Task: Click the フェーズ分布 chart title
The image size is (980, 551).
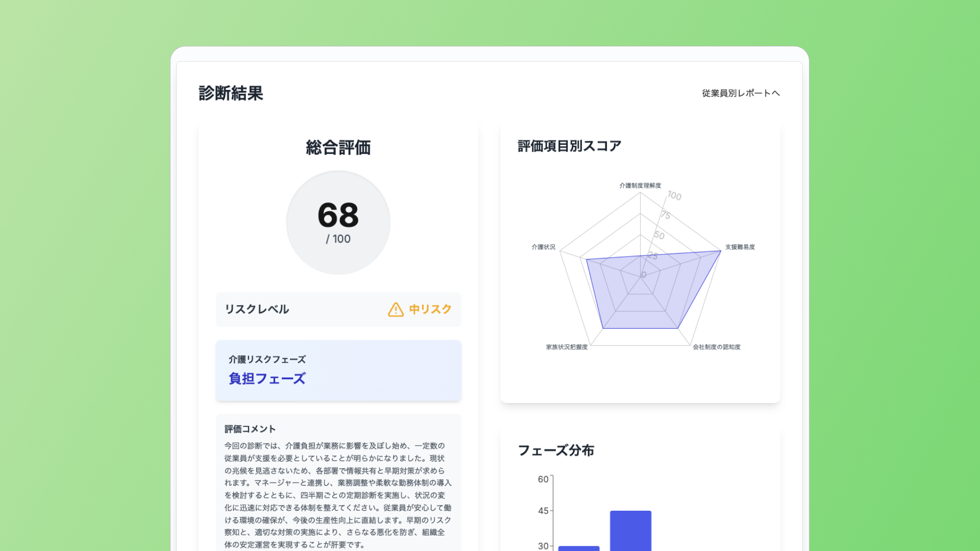Action: (555, 450)
